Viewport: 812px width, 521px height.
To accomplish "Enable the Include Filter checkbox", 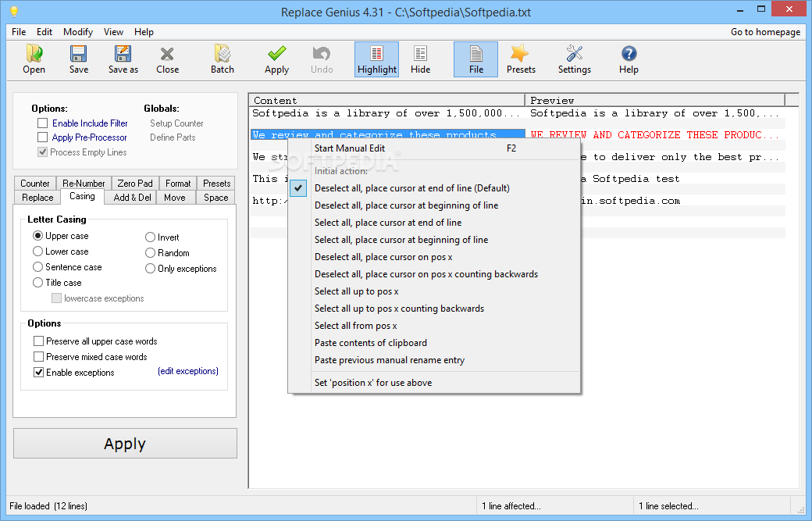I will tap(42, 123).
